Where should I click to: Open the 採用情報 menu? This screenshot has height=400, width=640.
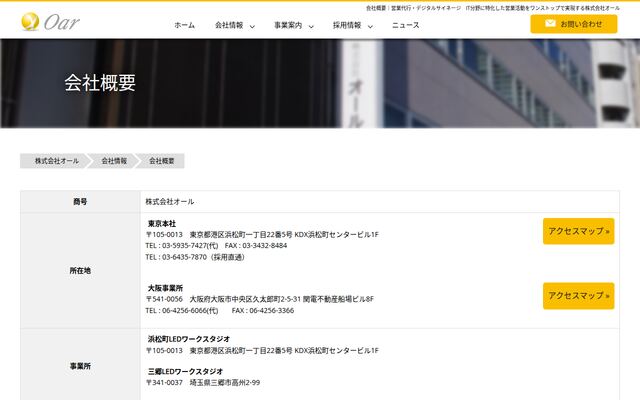[x=347, y=25]
